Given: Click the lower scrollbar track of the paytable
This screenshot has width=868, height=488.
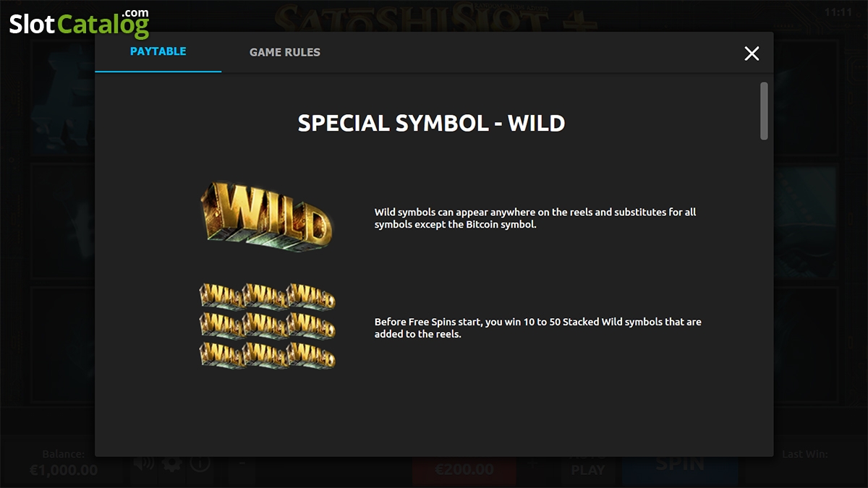Looking at the screenshot, I should pyautogui.click(x=764, y=296).
